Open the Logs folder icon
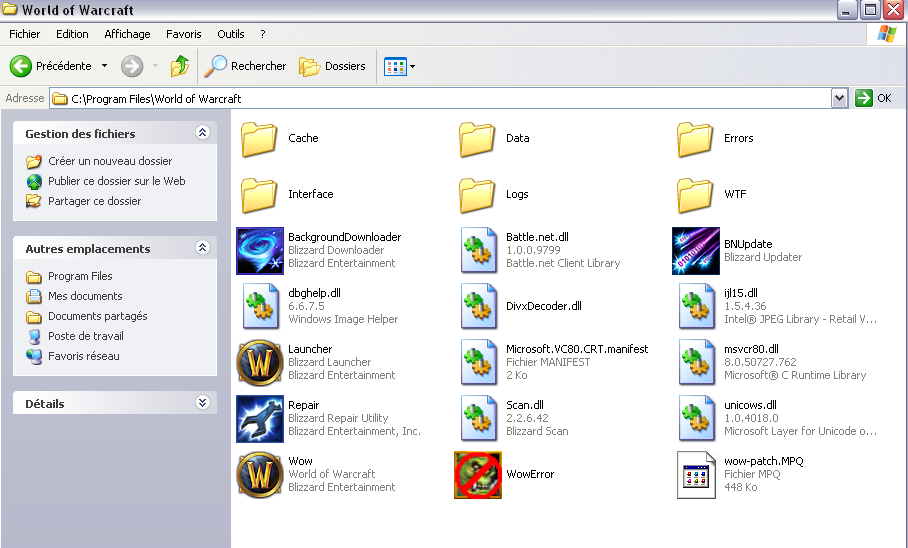Screen dimensions: 908x548 [477, 195]
